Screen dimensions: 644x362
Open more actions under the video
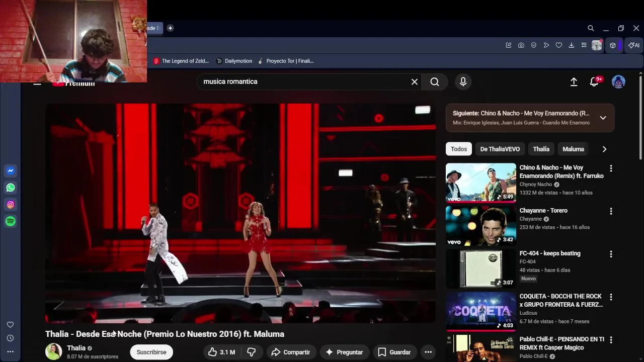click(x=428, y=352)
